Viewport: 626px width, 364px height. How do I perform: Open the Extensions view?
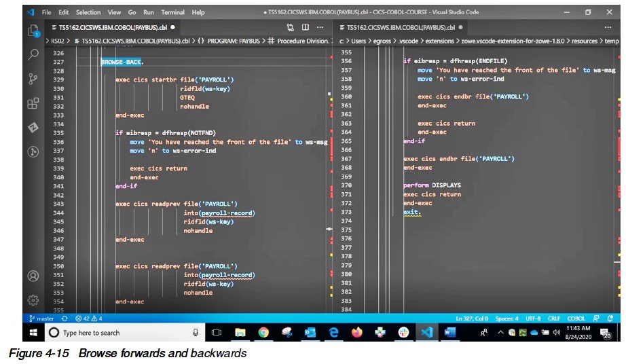click(33, 103)
